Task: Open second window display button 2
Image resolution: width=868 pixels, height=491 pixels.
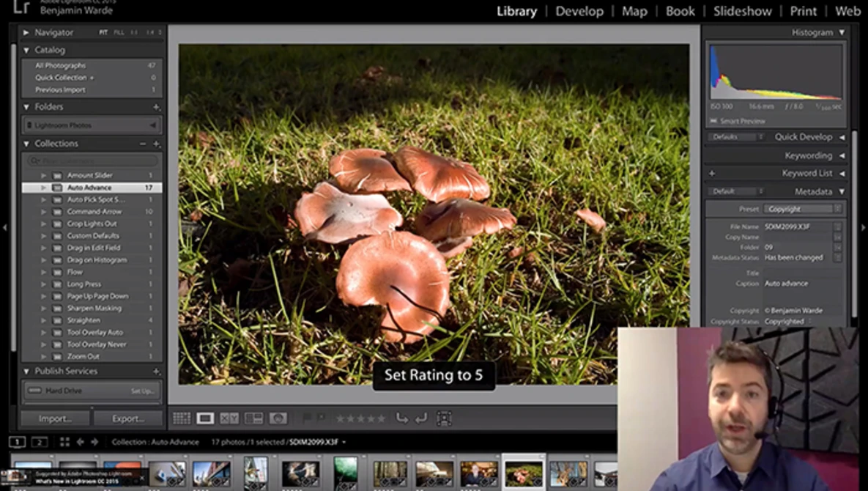Action: [40, 442]
